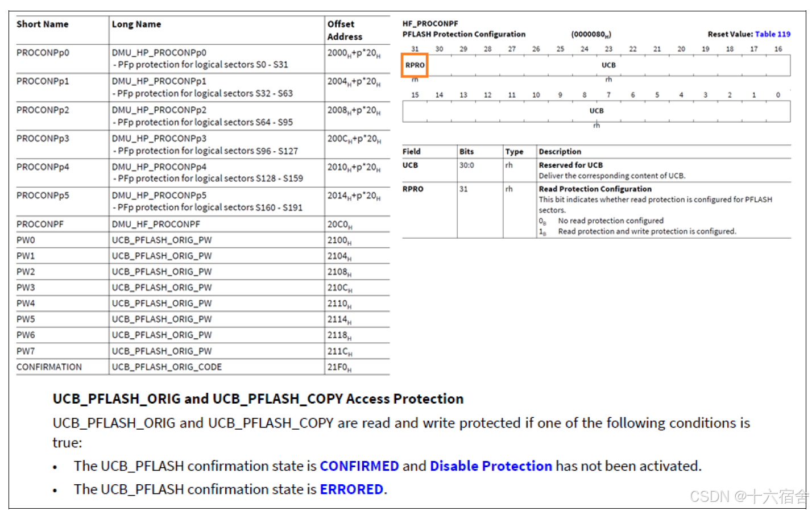Click 'UCB' in the Field column
This screenshot has height=511, width=812.
[410, 165]
